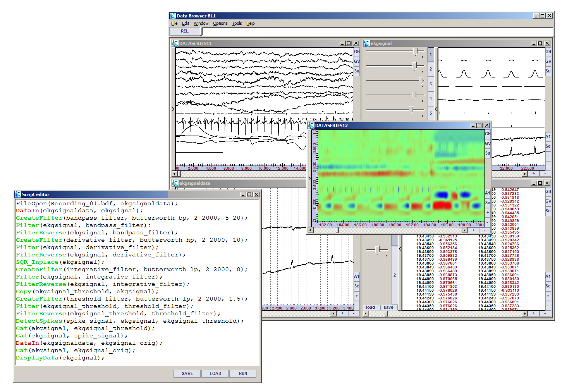Collapse the data table side panel arrow
The width and height of the screenshot is (567, 392).
(x=400, y=249)
